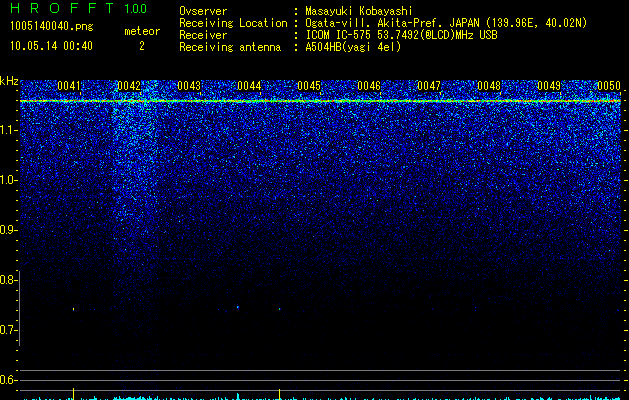Click the 'Receiver' field label

coord(203,35)
